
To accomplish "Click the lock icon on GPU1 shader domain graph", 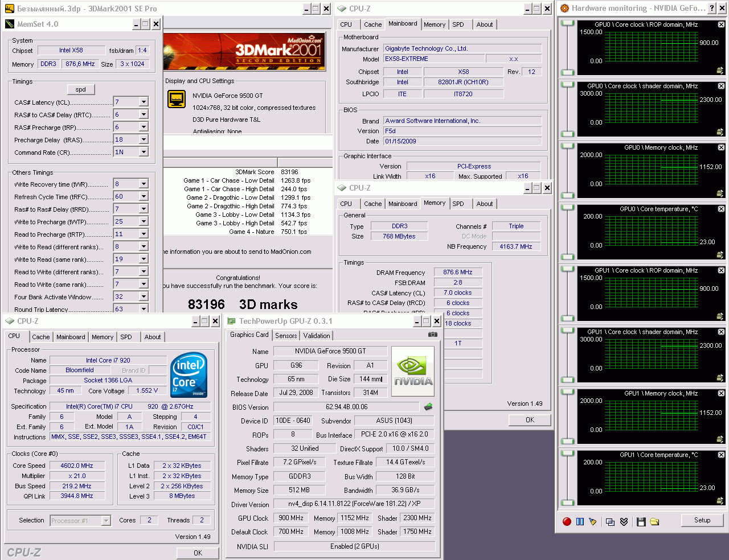I will (720, 378).
